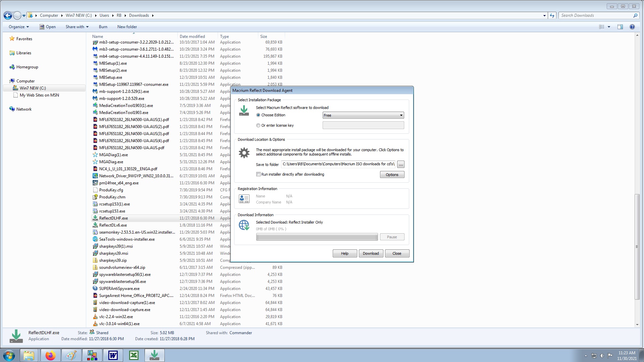The width and height of the screenshot is (644, 362).
Task: Open recent pages dropdown near Back button
Action: click(24, 15)
